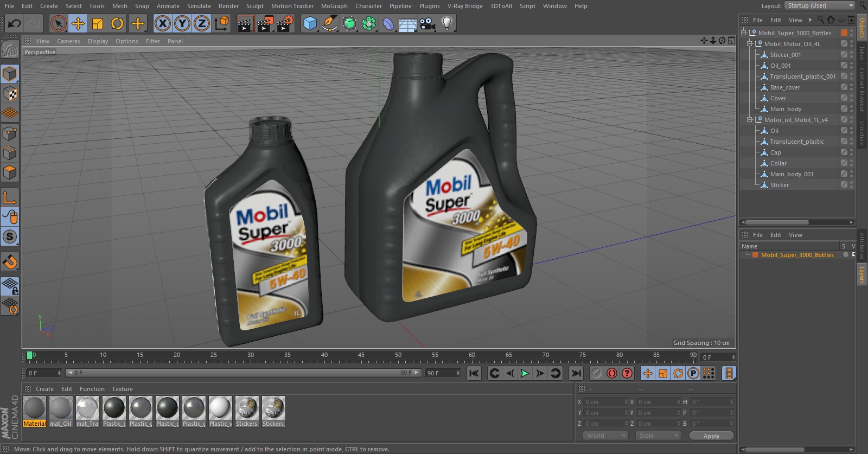Toggle autokeying button
The width and height of the screenshot is (868, 454).
[x=612, y=373]
